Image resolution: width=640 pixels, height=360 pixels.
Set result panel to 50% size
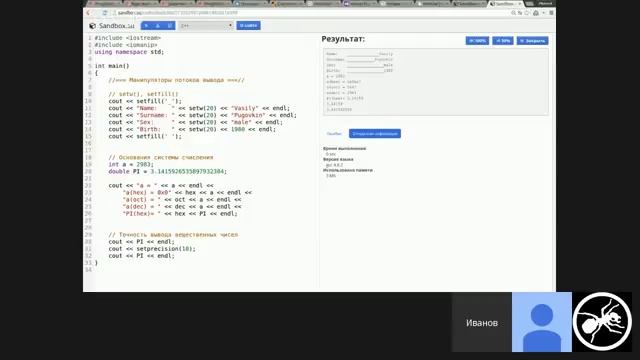click(x=503, y=41)
